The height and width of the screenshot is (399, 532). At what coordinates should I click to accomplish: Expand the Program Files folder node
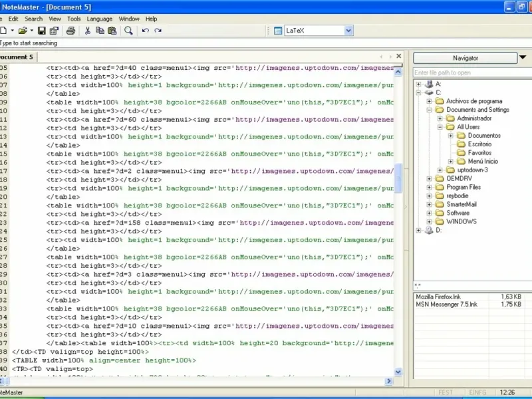(430, 188)
